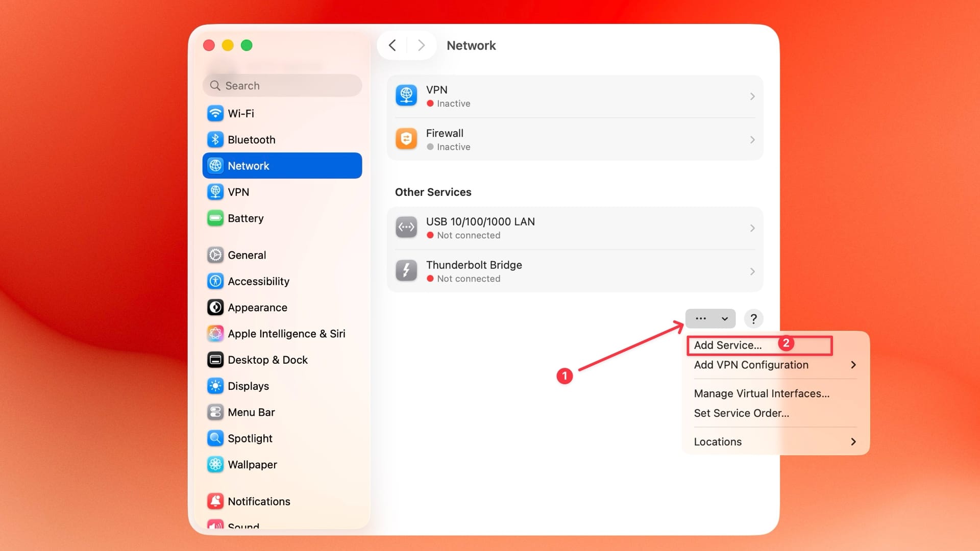Expand the Locations submenu
980x551 pixels.
717,441
